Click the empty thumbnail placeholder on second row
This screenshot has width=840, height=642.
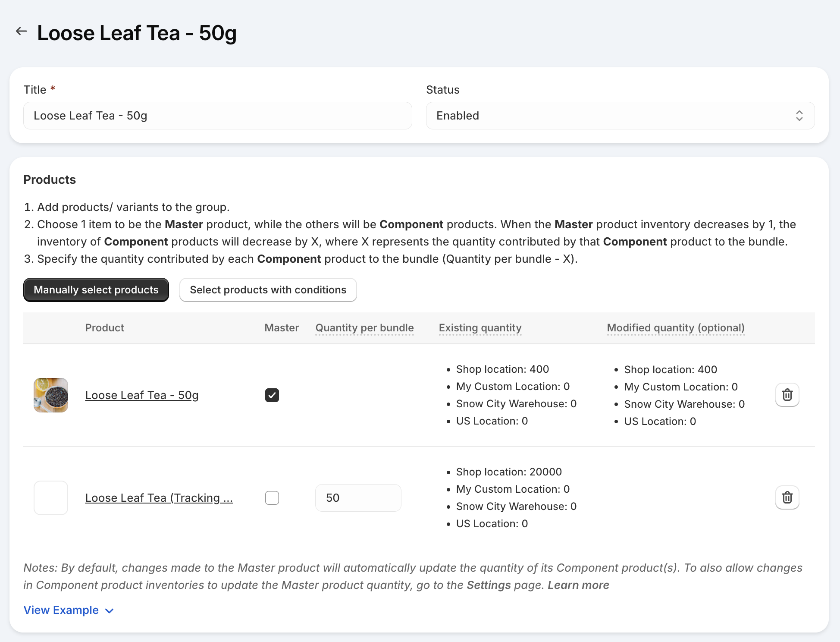pyautogui.click(x=51, y=497)
